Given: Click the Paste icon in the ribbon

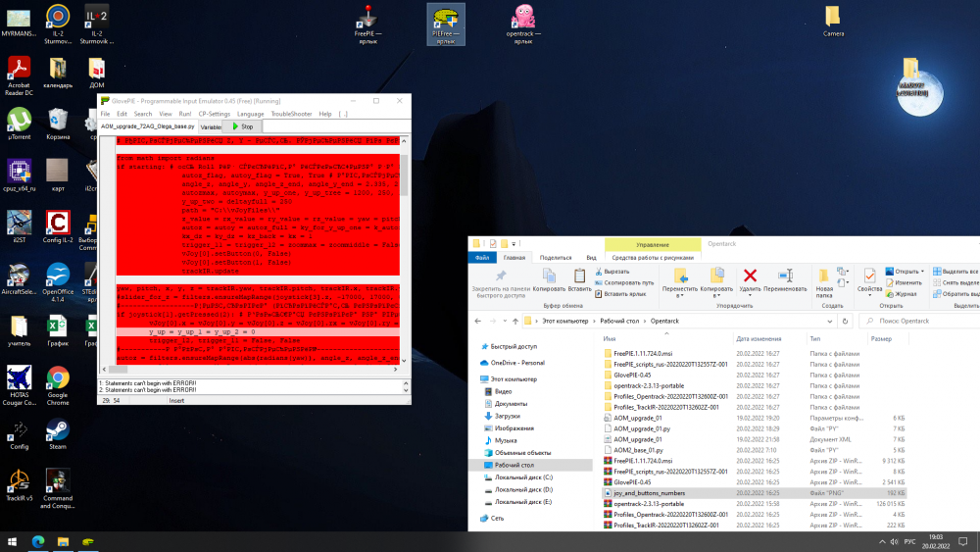Looking at the screenshot, I should coord(578,276).
